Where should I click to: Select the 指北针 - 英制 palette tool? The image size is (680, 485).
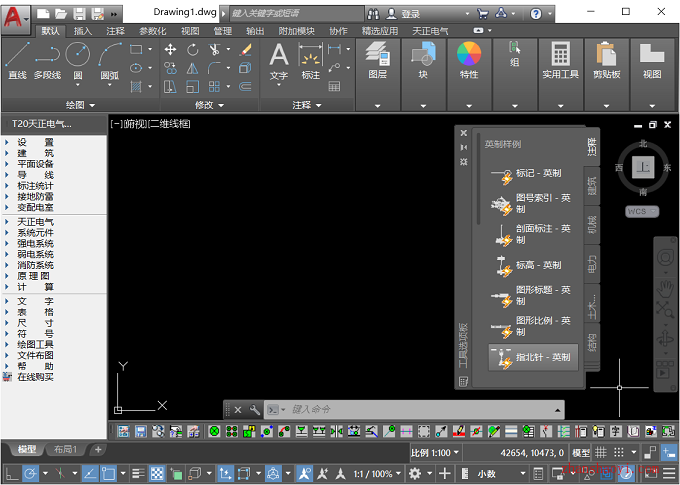[534, 357]
